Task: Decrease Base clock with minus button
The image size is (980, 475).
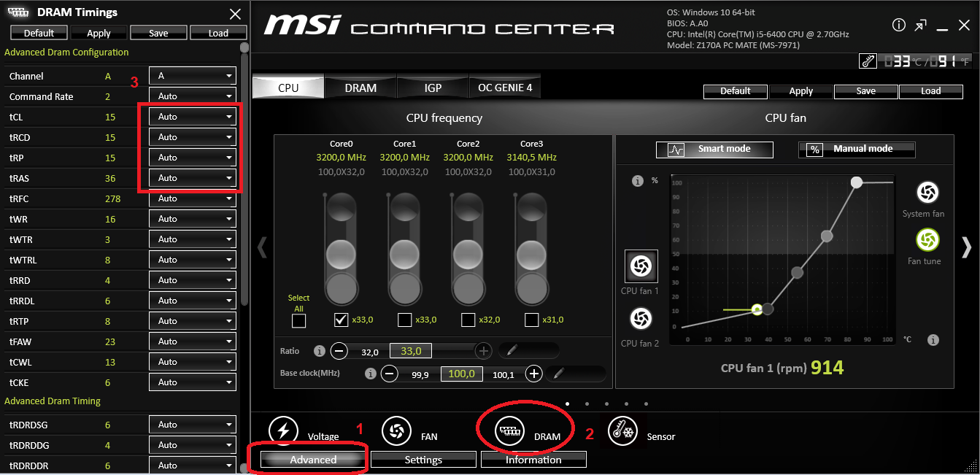Action: tap(390, 374)
